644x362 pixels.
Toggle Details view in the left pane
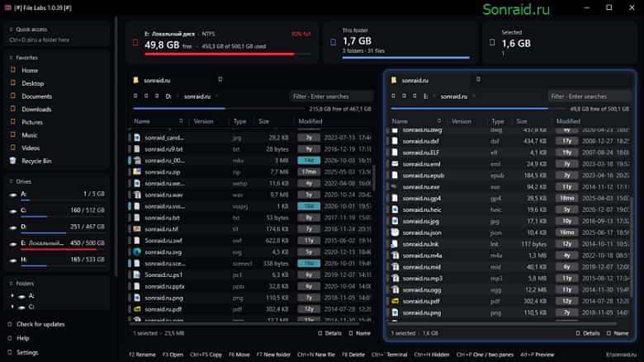(329, 333)
